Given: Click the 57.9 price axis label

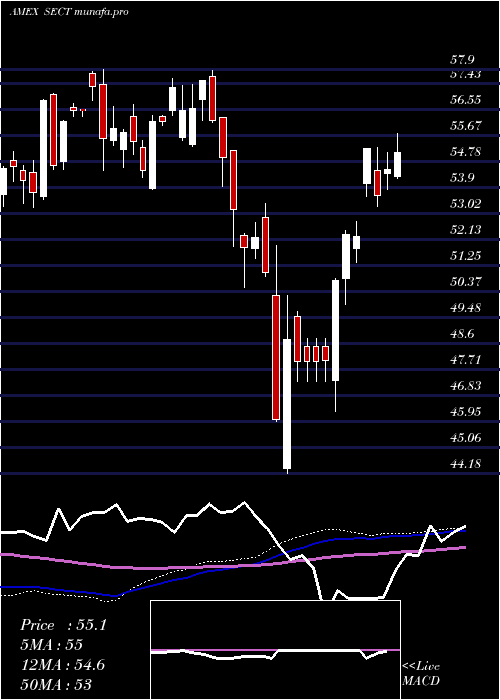Looking at the screenshot, I should 462,60.
